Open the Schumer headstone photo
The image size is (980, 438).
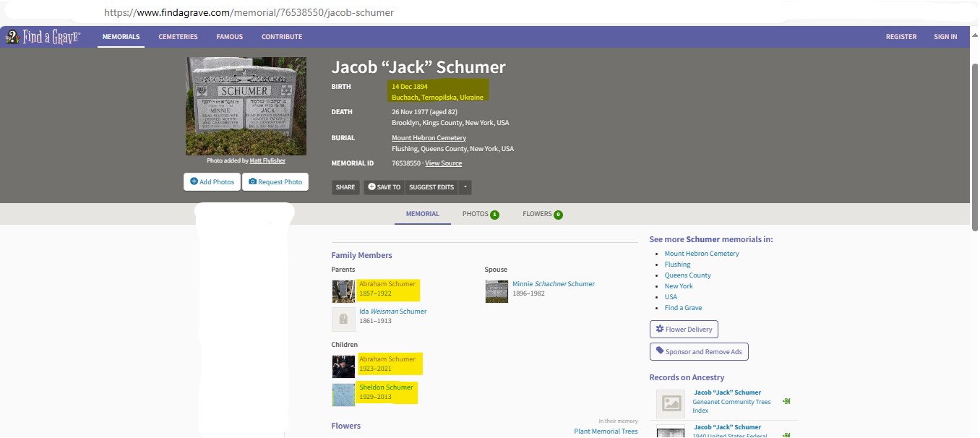click(x=246, y=106)
